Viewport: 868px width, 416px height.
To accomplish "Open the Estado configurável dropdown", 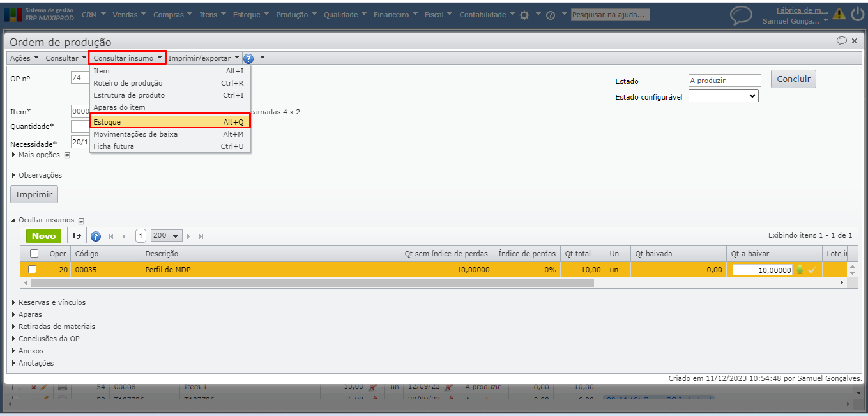I will point(724,96).
